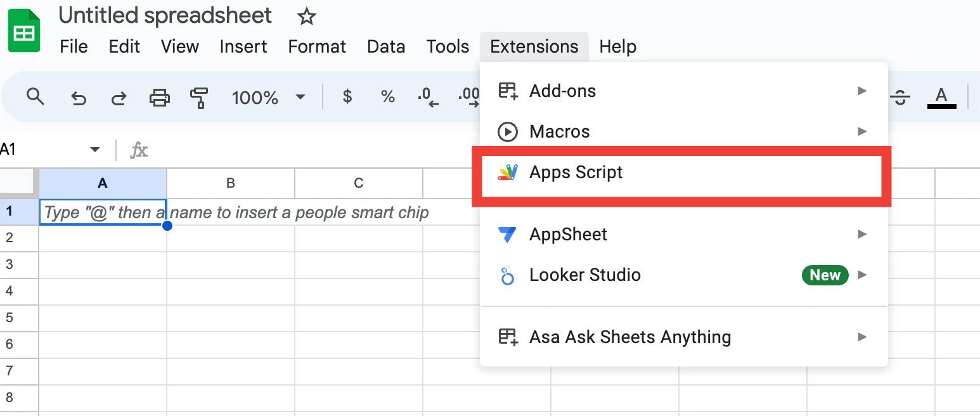The height and width of the screenshot is (416, 980).
Task: Click the redo arrow icon
Action: tap(119, 98)
